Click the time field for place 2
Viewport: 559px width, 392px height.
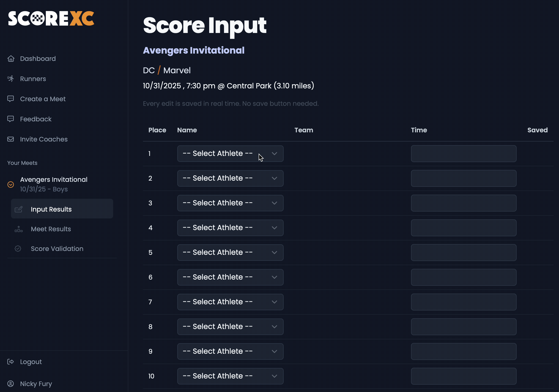(x=463, y=178)
